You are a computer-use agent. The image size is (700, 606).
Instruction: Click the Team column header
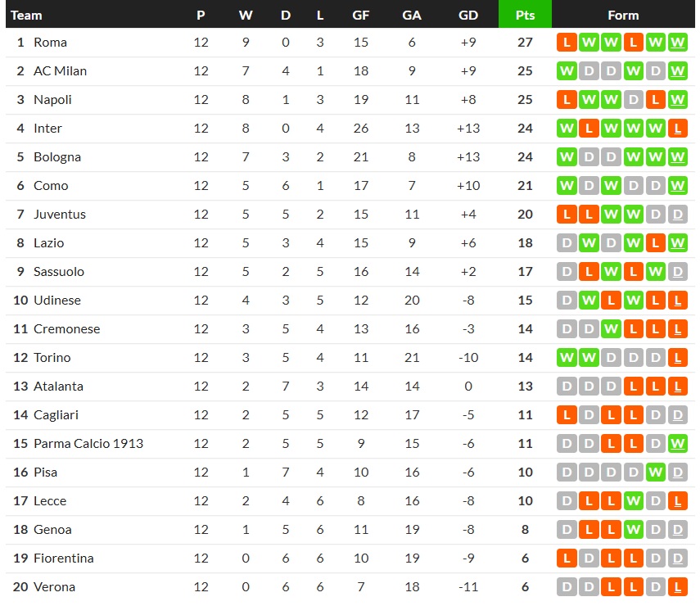[26, 15]
